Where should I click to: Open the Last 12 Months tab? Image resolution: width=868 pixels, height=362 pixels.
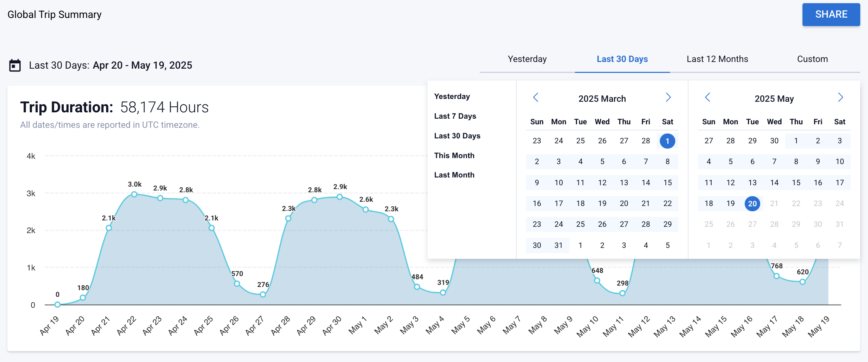[x=717, y=59]
